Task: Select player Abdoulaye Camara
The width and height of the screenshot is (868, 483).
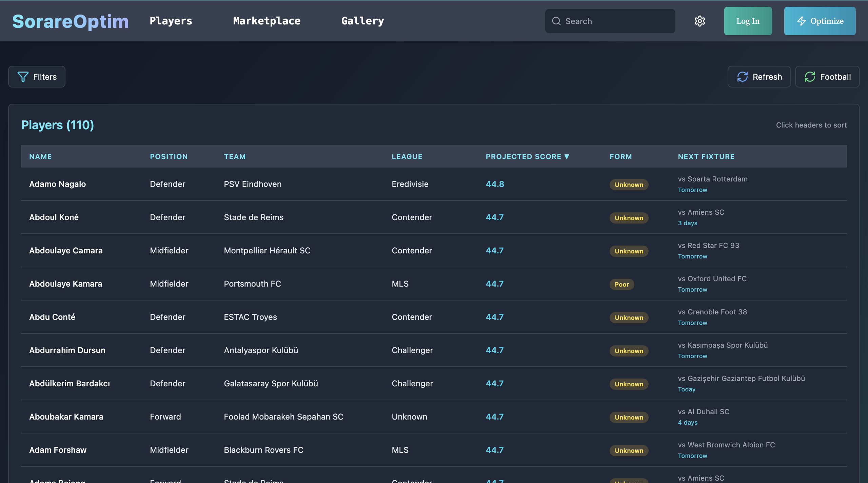Action: [x=66, y=250]
